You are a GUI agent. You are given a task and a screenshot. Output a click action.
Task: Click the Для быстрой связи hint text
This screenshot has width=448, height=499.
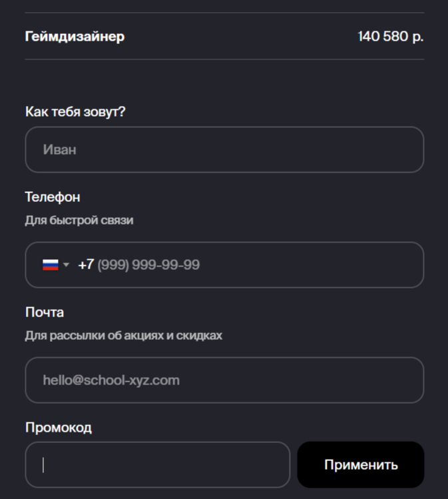(79, 221)
